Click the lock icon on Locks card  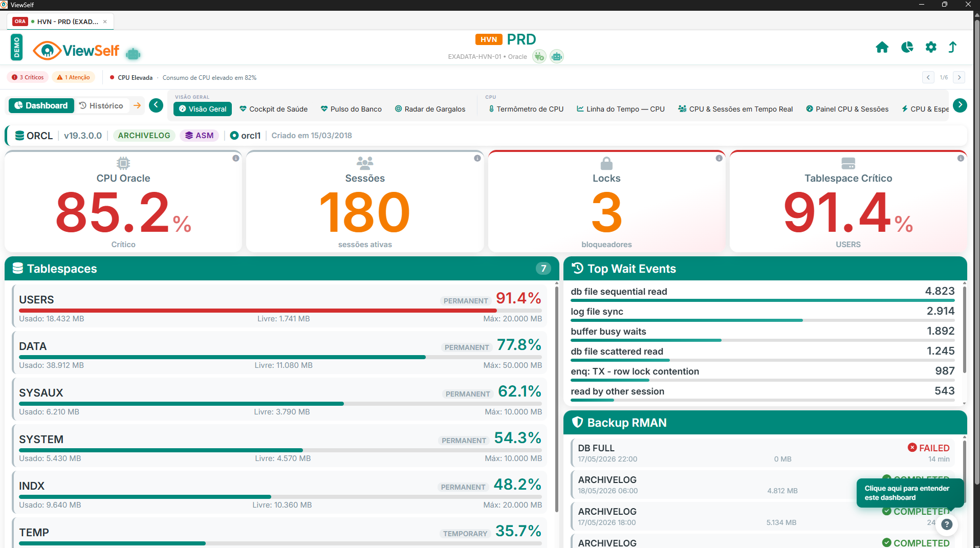(x=606, y=163)
